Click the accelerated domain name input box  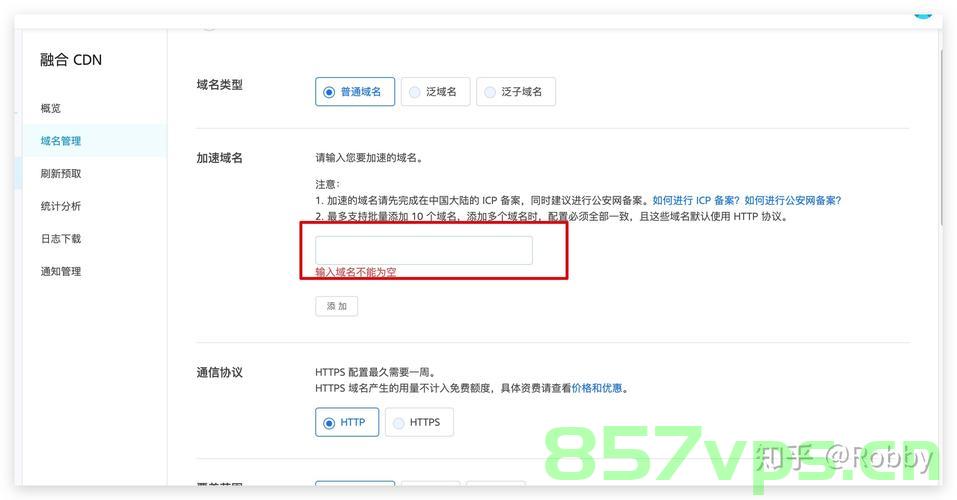click(x=424, y=250)
